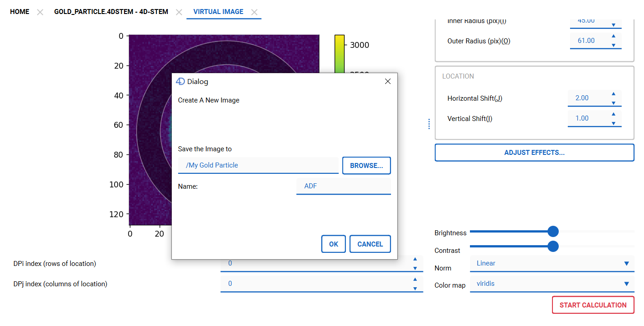Open the Norm dropdown set to Linear
The image size is (644, 326).
(552, 263)
